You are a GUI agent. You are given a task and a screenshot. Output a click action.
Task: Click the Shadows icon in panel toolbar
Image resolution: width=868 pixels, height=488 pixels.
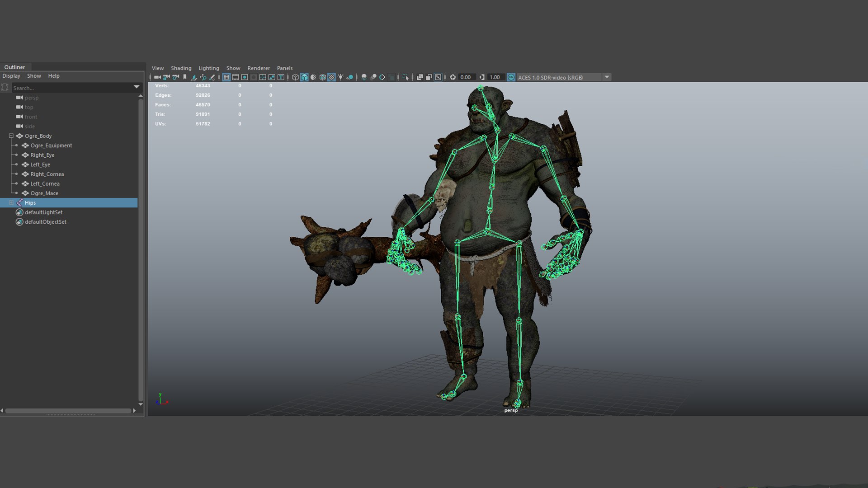(x=349, y=77)
